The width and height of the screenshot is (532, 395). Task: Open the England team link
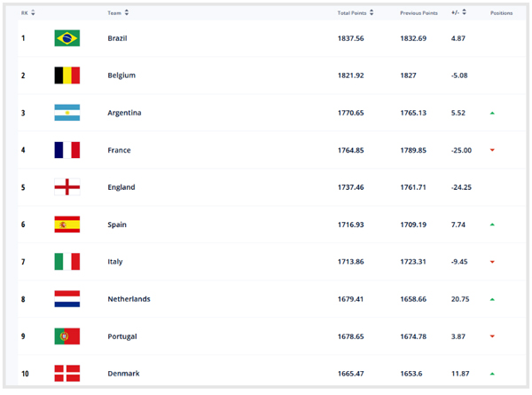(121, 187)
